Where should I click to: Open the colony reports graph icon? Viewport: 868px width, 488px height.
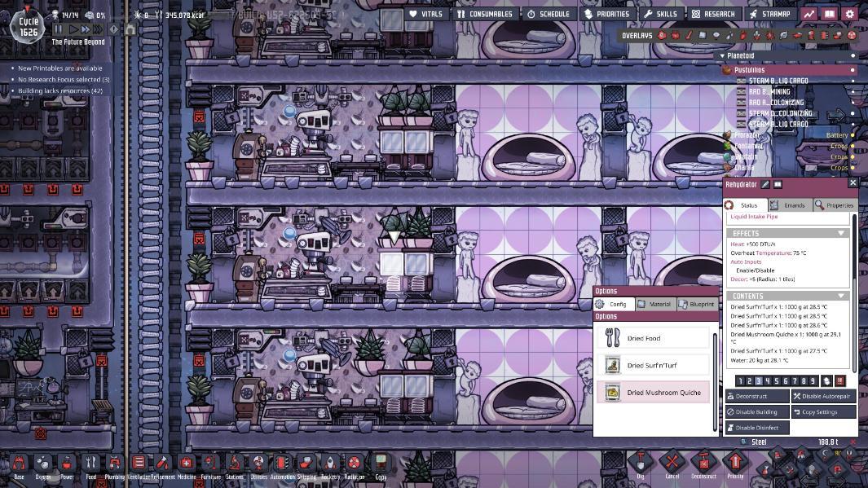pos(809,14)
